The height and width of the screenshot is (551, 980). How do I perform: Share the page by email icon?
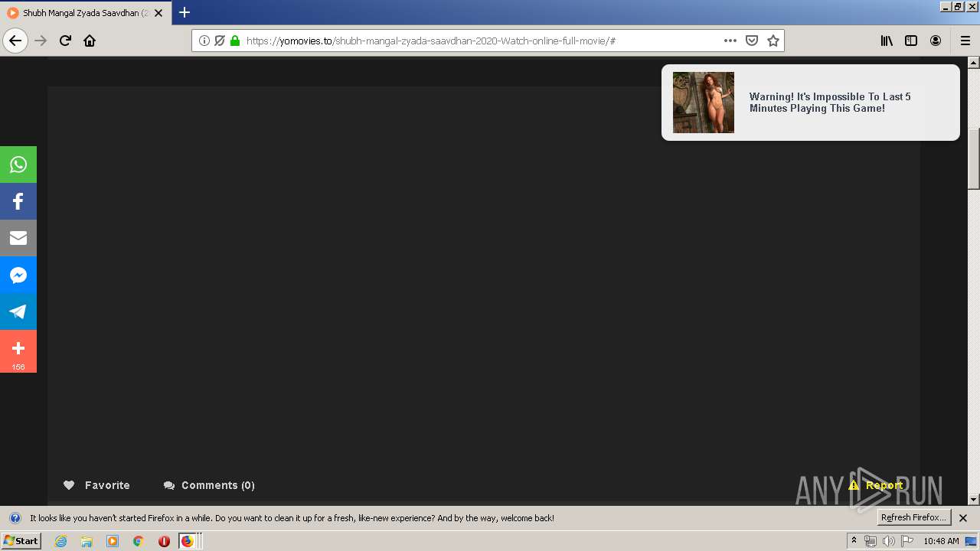pos(18,238)
